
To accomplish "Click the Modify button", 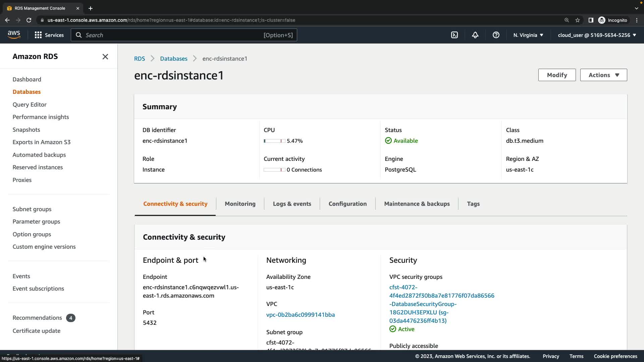I will [x=557, y=75].
